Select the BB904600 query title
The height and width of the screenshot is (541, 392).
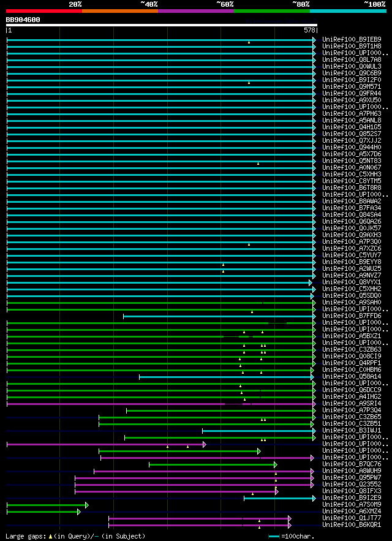[23, 20]
